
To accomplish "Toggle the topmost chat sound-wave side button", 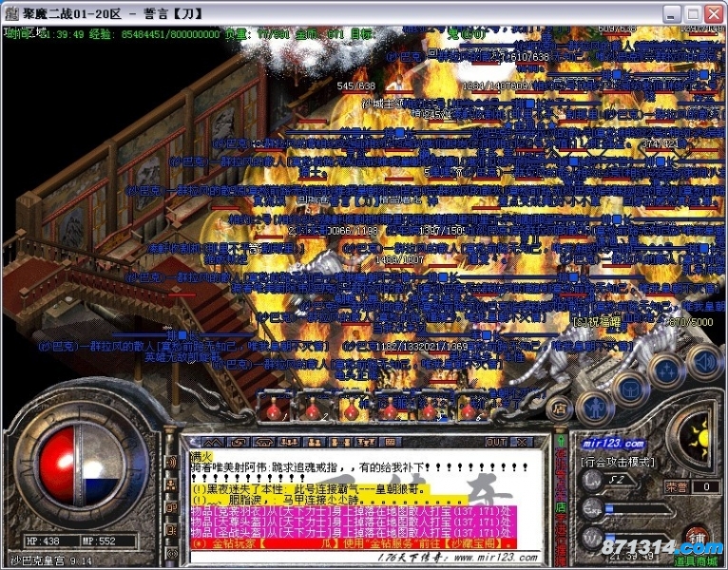I will coord(171,462).
